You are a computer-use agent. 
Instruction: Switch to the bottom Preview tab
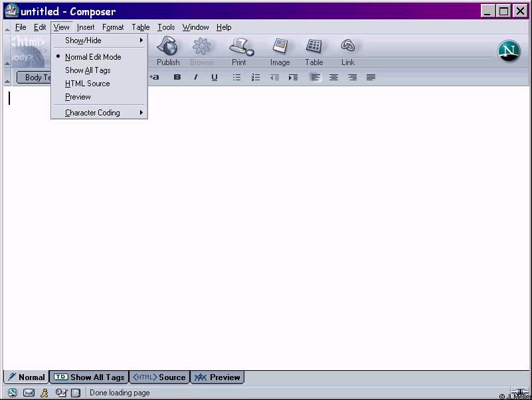click(217, 377)
